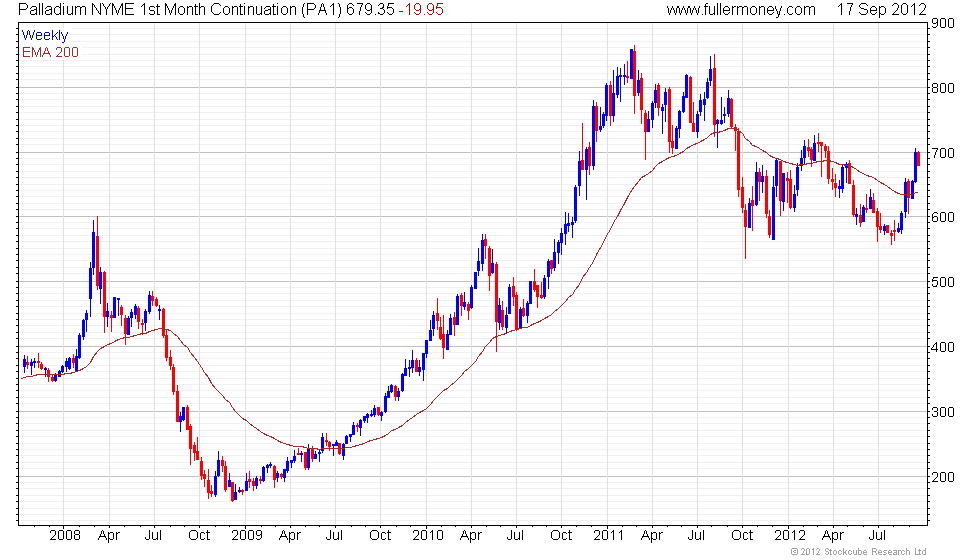Image resolution: width=980 pixels, height=560 pixels.
Task: Open the www.fullermoney.com link text
Action: (741, 10)
